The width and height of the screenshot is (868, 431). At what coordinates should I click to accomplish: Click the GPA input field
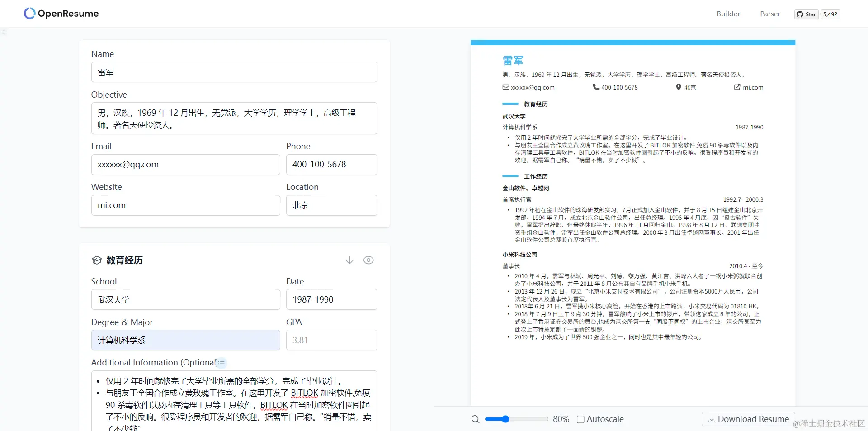click(331, 340)
